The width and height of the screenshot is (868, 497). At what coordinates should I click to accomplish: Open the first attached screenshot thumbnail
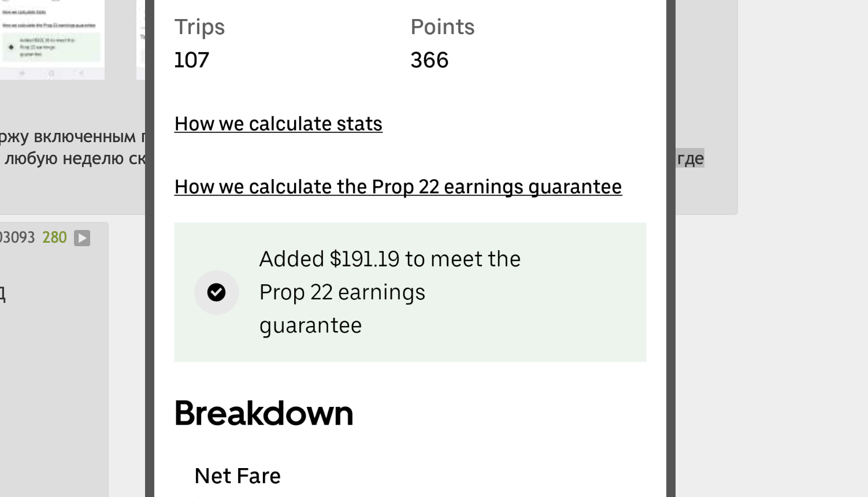[52, 39]
